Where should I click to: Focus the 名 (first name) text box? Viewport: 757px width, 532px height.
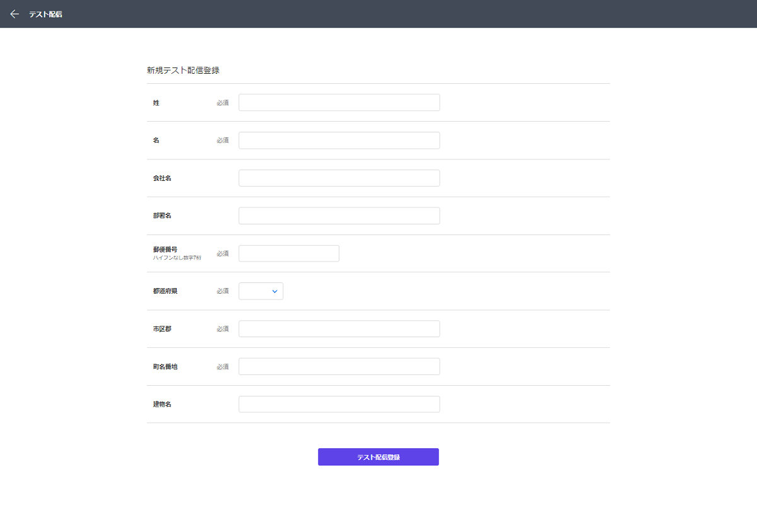pos(339,140)
